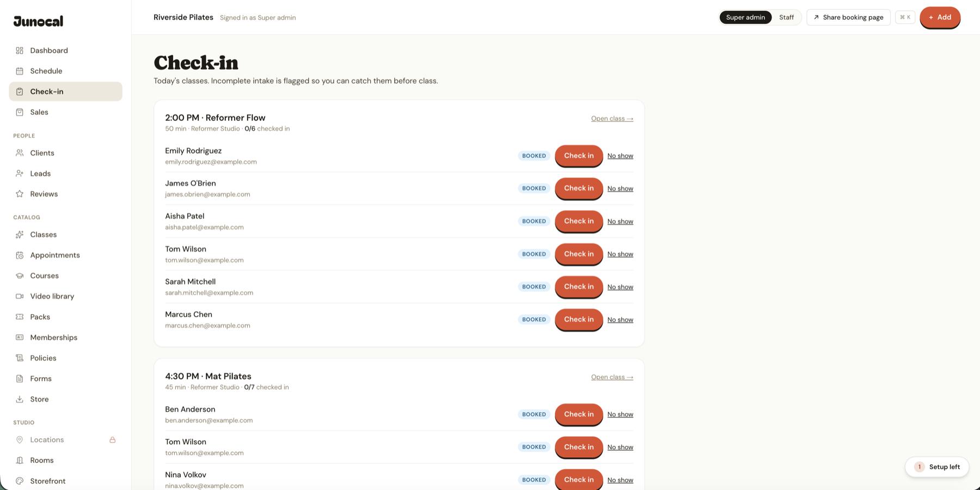Check in Nina Volkov

[579, 480]
